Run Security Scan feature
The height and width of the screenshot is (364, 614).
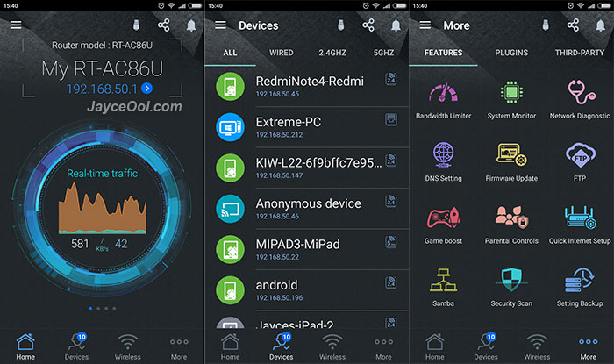coord(511,288)
